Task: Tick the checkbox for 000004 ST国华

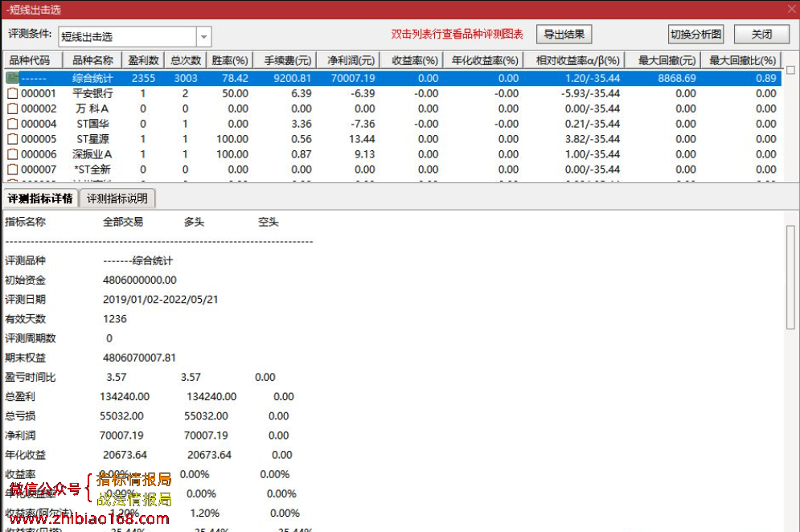Action: [12, 124]
